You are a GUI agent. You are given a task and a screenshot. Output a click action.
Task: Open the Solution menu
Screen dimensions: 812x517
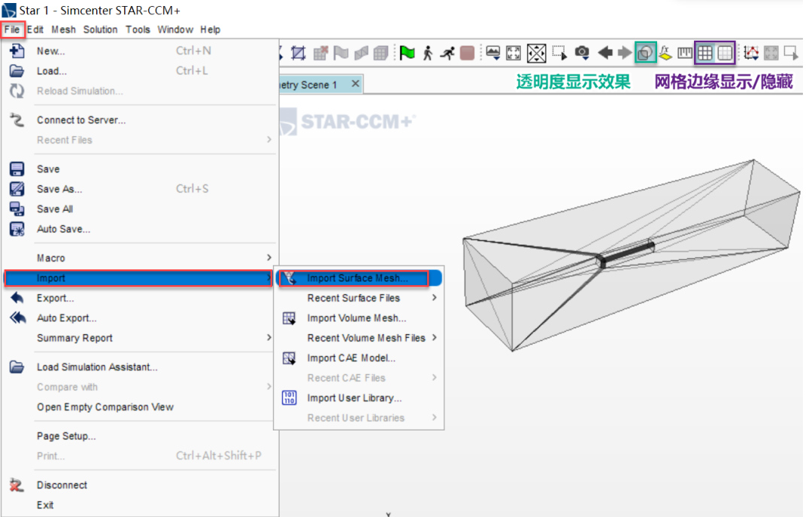click(101, 29)
